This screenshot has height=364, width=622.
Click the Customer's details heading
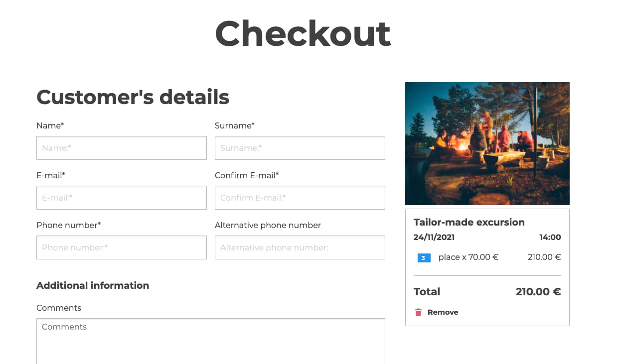(133, 97)
